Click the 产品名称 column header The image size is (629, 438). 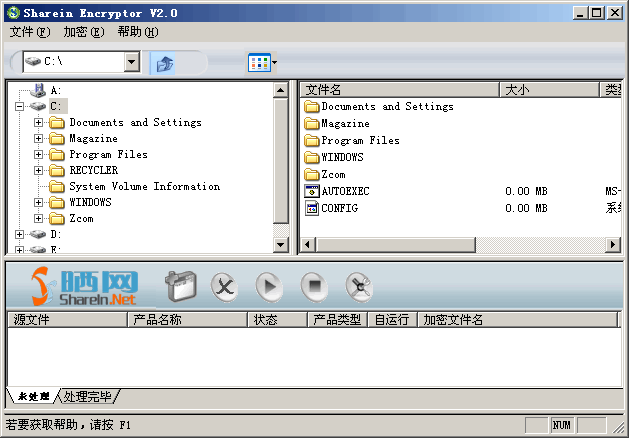(187, 320)
